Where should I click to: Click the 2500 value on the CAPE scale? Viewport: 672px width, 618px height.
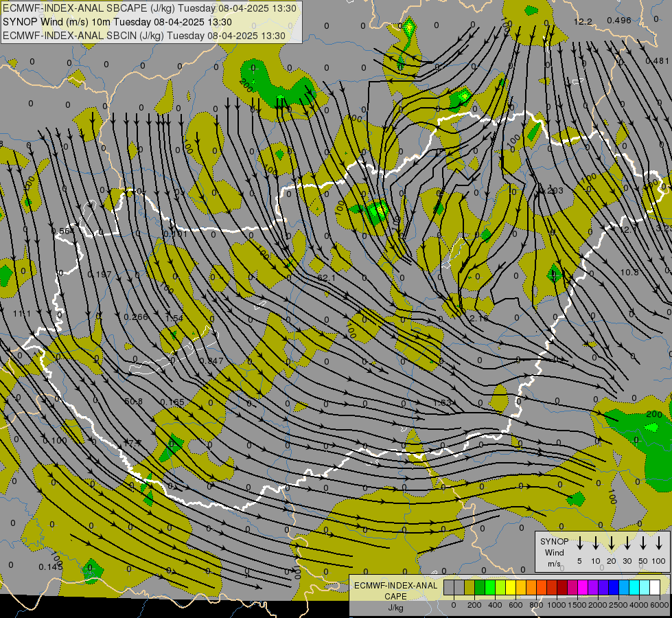pyautogui.click(x=618, y=605)
